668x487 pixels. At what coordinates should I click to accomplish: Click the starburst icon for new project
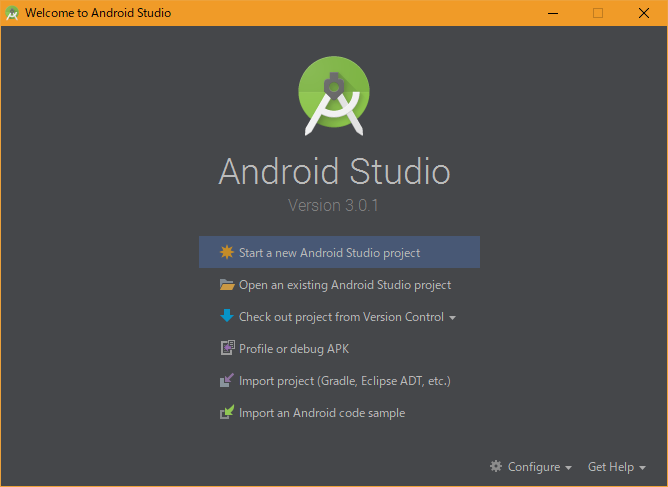[227, 253]
